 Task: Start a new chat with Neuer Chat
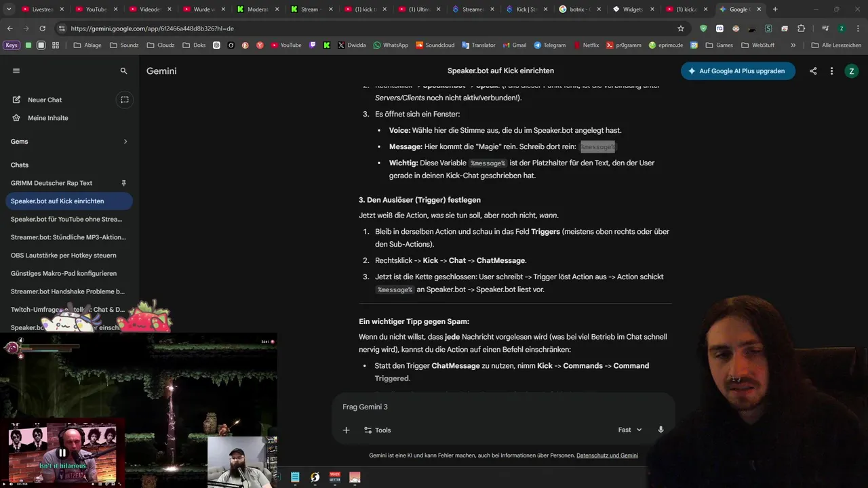pyautogui.click(x=45, y=100)
